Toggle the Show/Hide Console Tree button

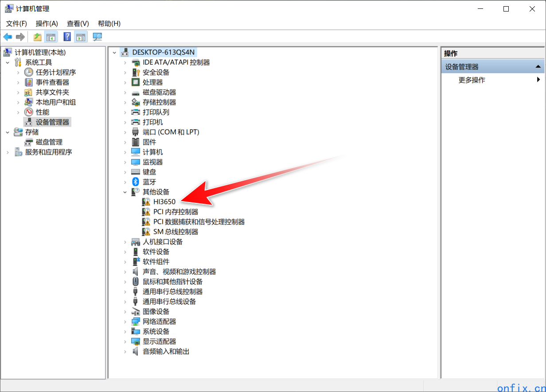[x=51, y=37]
